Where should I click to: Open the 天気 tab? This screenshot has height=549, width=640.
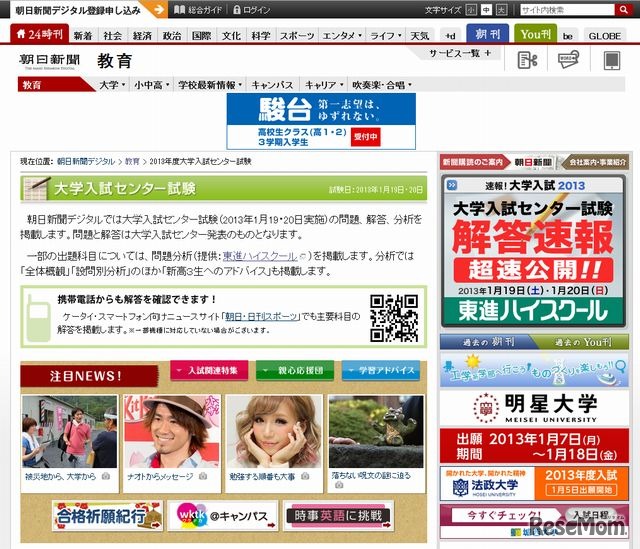(420, 36)
